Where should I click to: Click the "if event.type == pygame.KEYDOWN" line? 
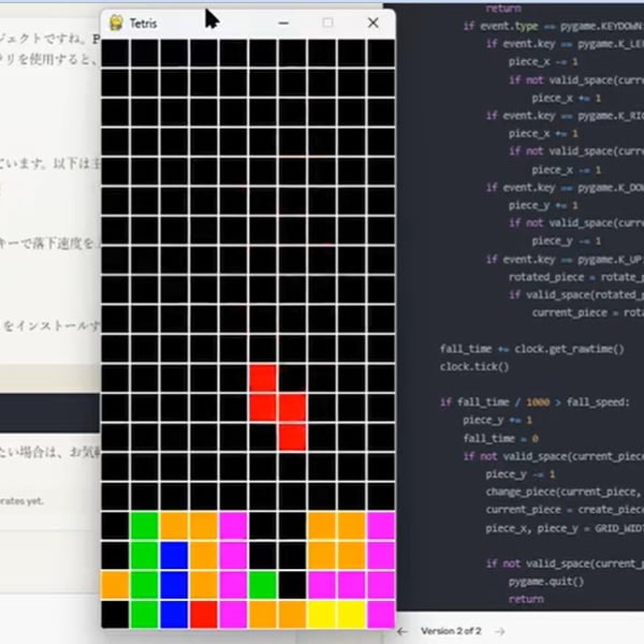pos(553,26)
